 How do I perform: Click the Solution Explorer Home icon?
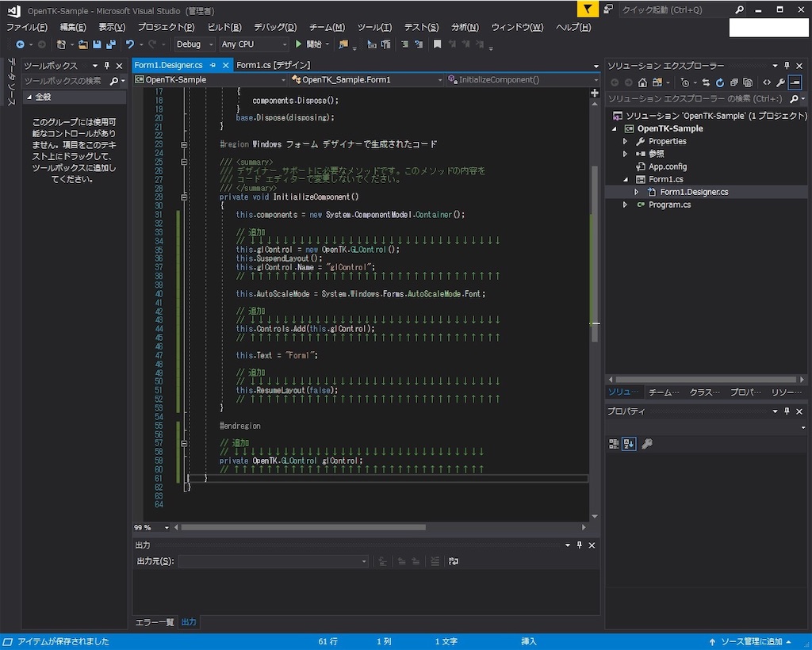coord(642,82)
